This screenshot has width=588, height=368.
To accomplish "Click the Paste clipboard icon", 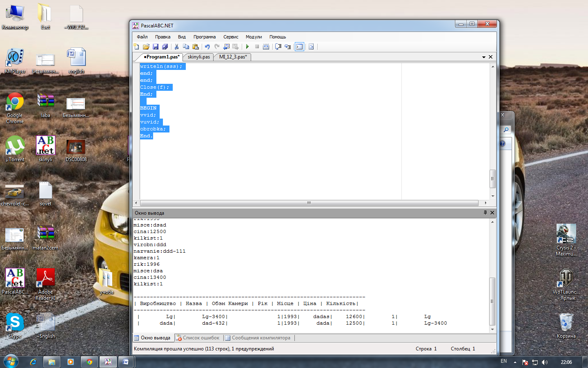I will tap(196, 47).
